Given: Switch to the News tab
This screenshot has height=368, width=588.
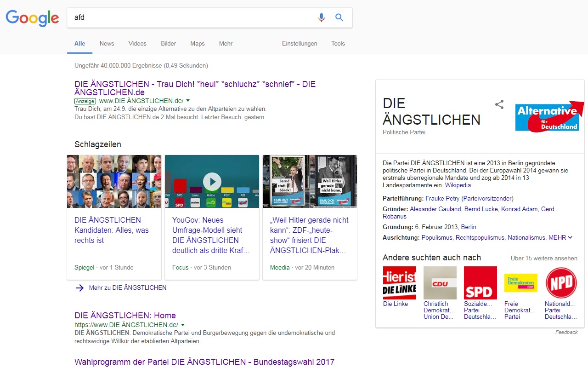Looking at the screenshot, I should (x=107, y=44).
